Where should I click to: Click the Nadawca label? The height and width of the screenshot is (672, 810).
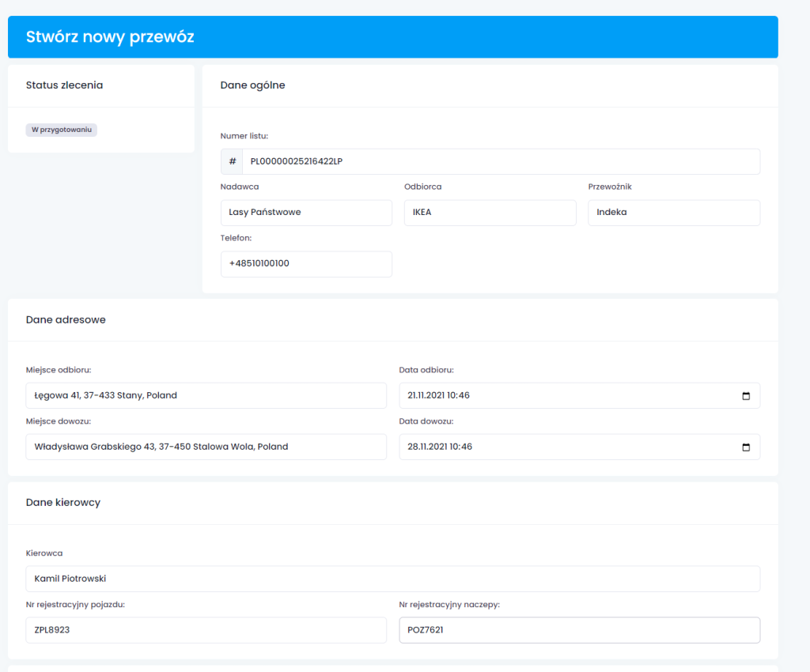pos(240,187)
